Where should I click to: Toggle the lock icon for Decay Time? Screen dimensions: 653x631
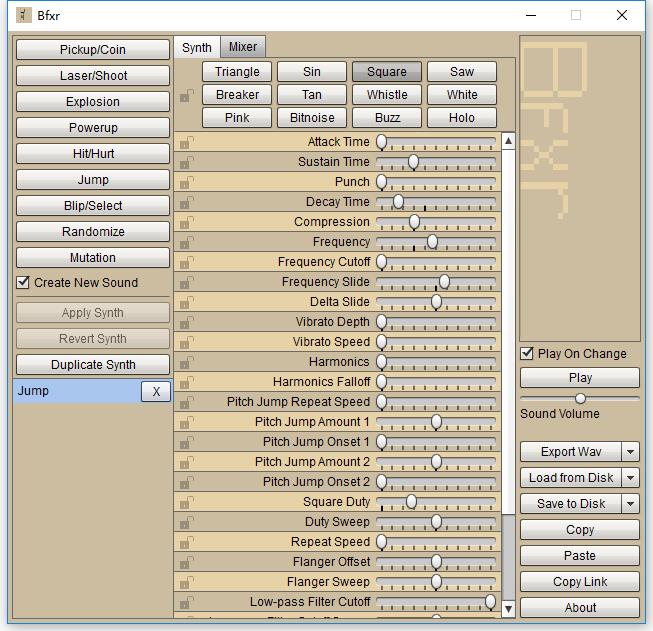[x=187, y=202]
